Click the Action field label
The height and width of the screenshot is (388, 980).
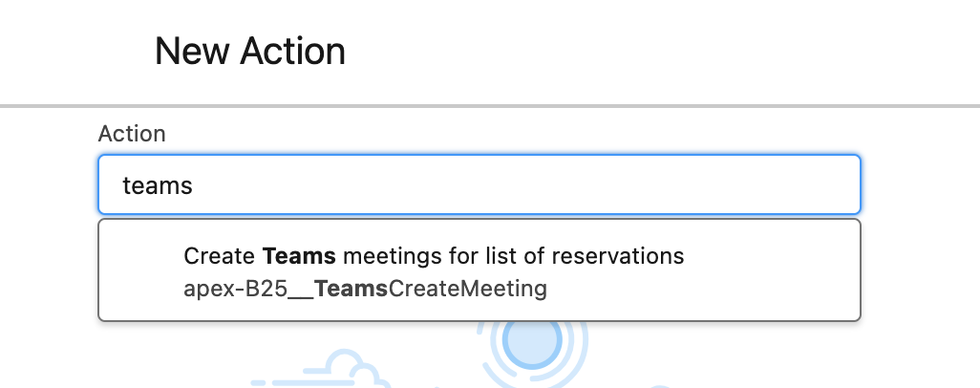click(x=132, y=134)
